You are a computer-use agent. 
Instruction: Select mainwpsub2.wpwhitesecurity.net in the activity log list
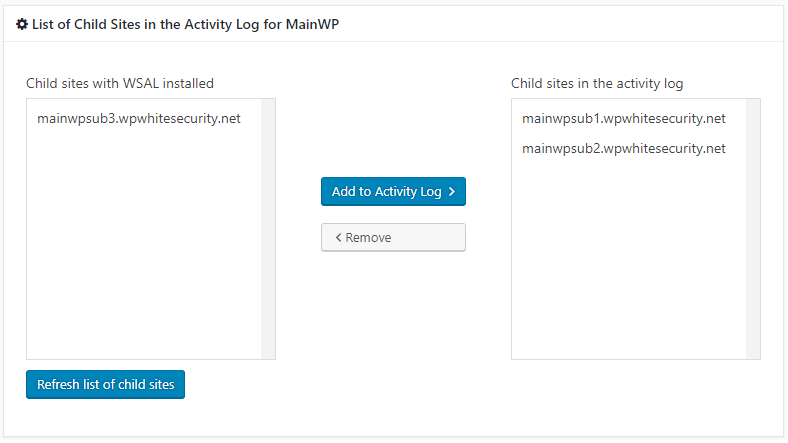623,149
